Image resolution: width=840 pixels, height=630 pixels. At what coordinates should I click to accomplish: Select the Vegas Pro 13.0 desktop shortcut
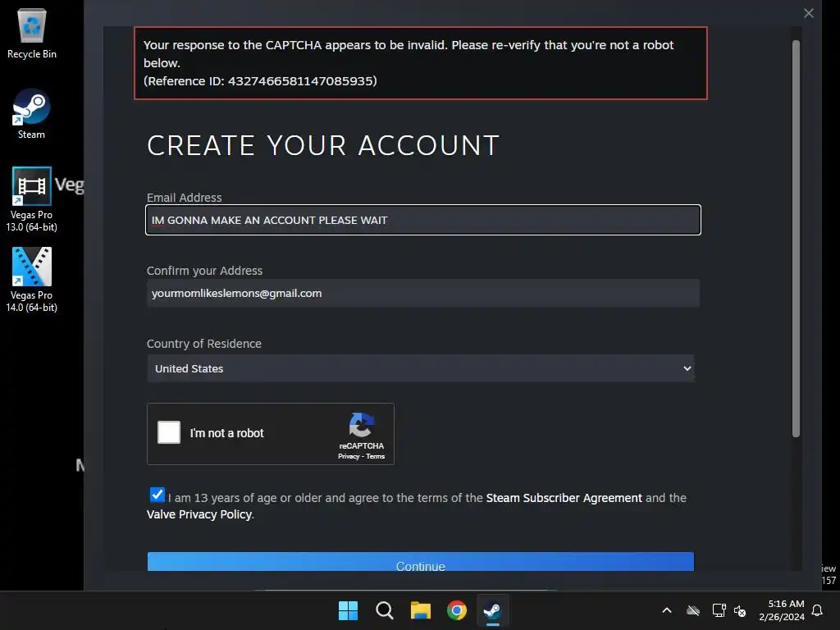pyautogui.click(x=32, y=199)
